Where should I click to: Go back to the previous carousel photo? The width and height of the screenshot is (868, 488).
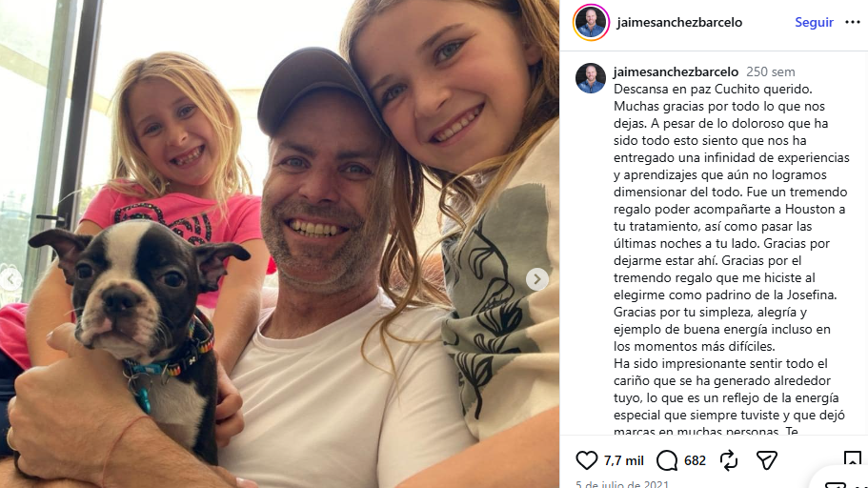[x=10, y=279]
